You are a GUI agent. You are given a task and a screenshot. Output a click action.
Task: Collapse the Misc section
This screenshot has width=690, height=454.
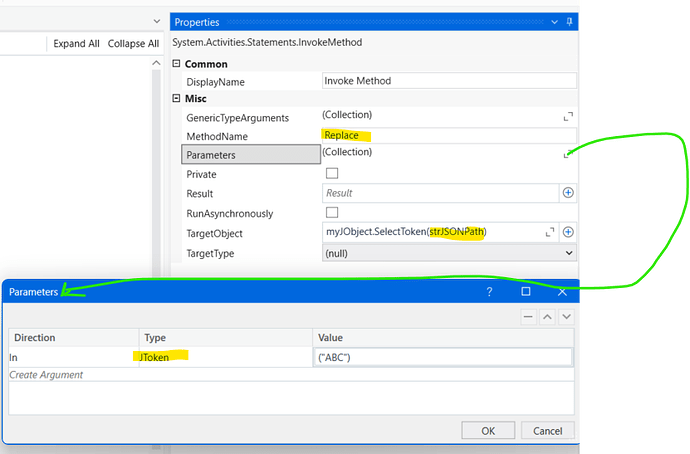[x=176, y=98]
